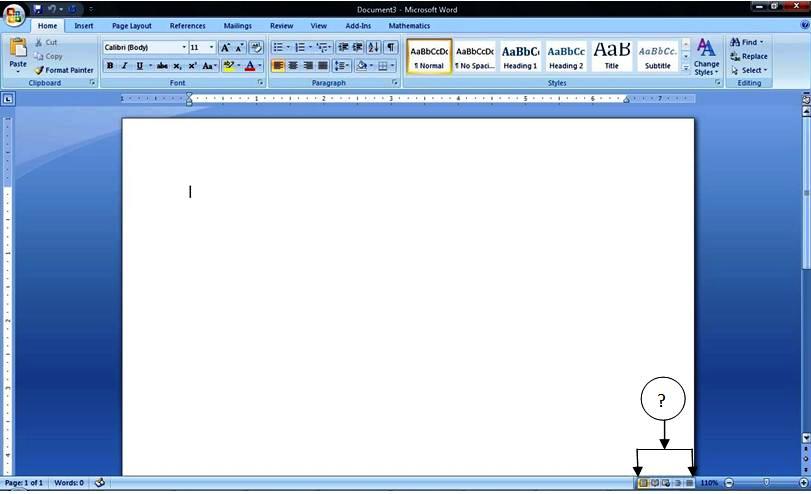Click the Grow Font icon
Image resolution: width=811 pixels, height=494 pixels.
tap(225, 47)
